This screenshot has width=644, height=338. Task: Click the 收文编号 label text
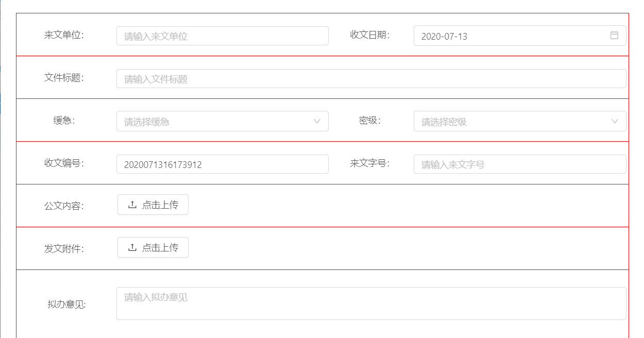tap(64, 163)
